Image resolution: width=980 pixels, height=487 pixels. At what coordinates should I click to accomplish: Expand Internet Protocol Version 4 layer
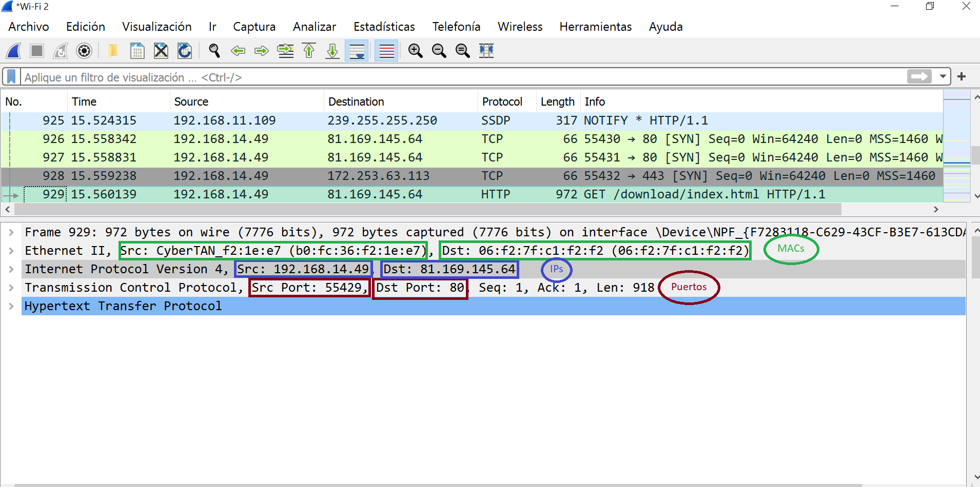(x=11, y=269)
